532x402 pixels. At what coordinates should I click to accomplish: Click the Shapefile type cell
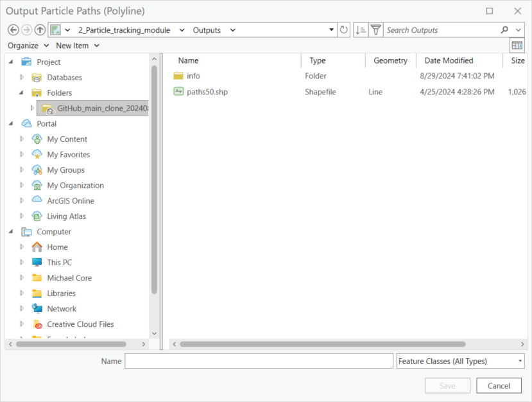(320, 92)
